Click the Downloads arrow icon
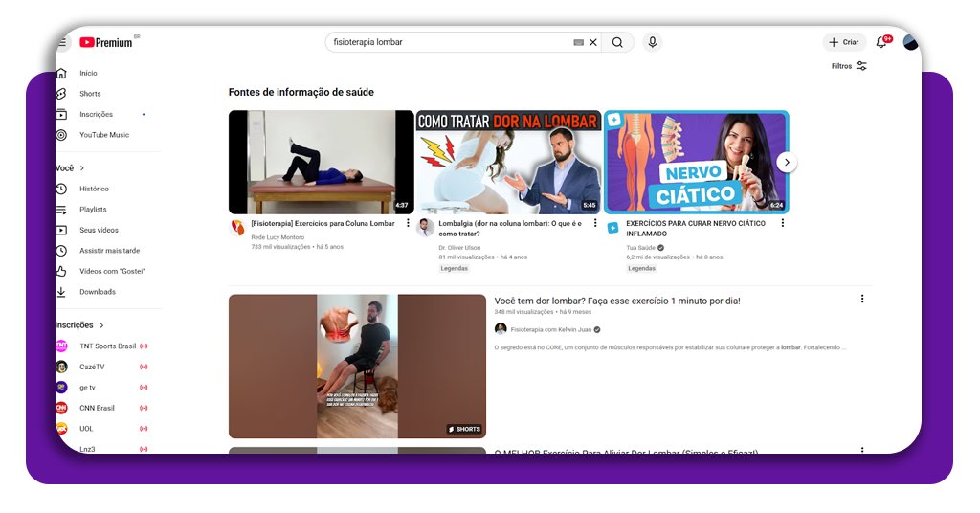Screen dimensions: 980x513 coord(61,292)
